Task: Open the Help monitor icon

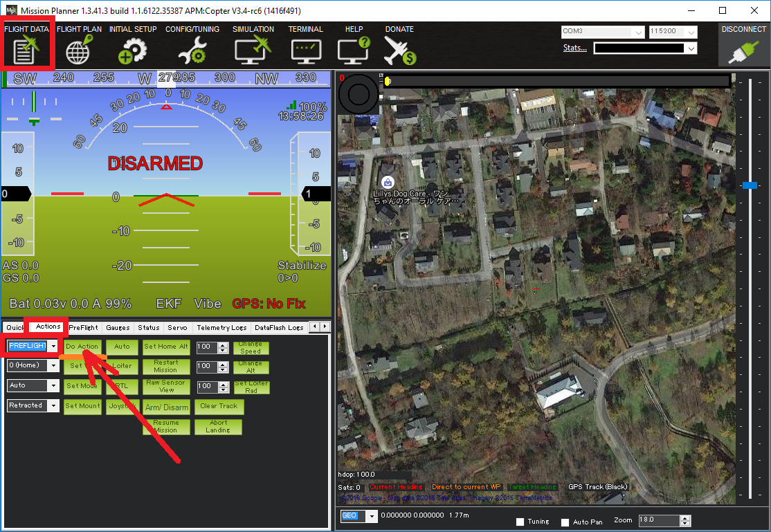Action: tap(354, 50)
